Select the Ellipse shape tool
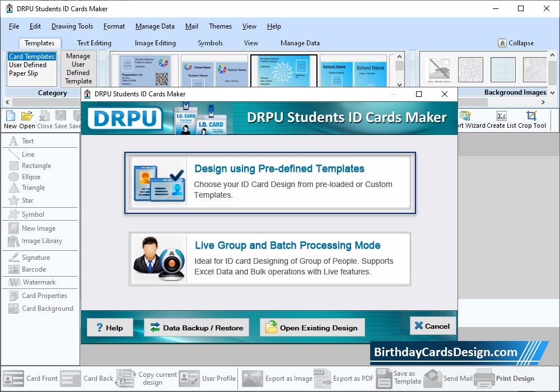This screenshot has width=560, height=392. click(25, 177)
